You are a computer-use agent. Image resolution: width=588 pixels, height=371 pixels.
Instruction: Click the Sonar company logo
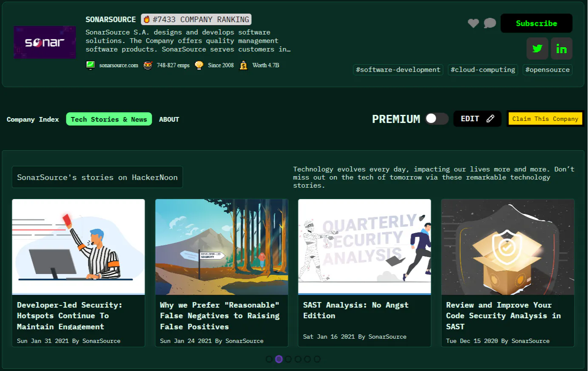click(x=45, y=42)
